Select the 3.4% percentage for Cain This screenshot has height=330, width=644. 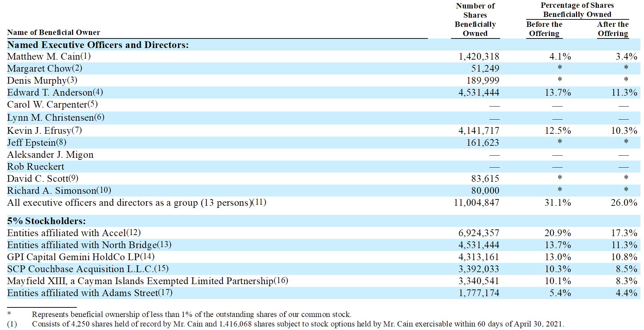point(626,56)
